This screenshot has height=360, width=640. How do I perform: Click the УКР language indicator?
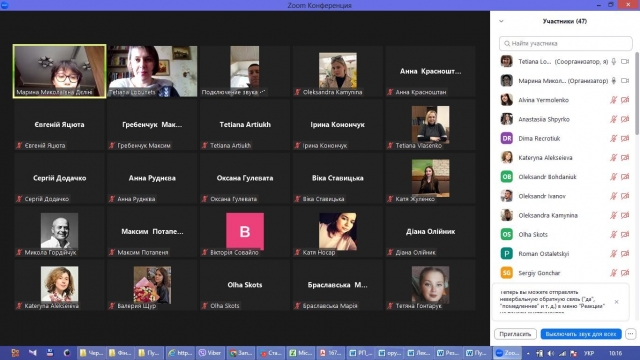coord(589,353)
